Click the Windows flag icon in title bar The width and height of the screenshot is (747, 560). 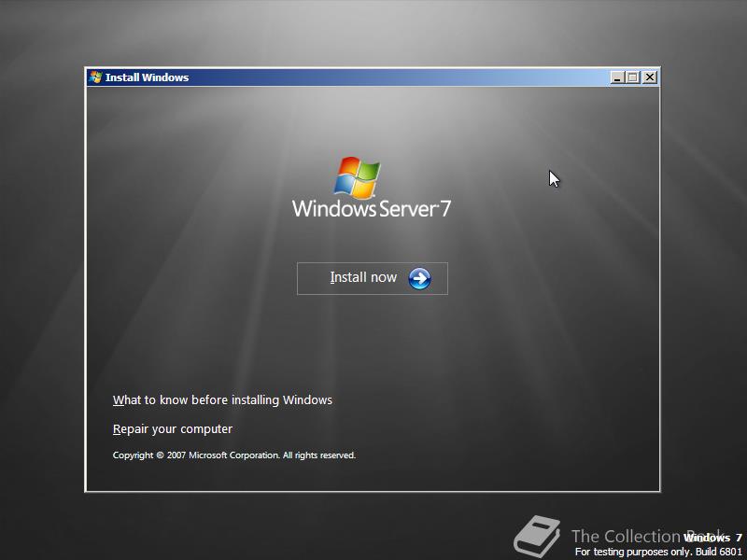point(95,77)
